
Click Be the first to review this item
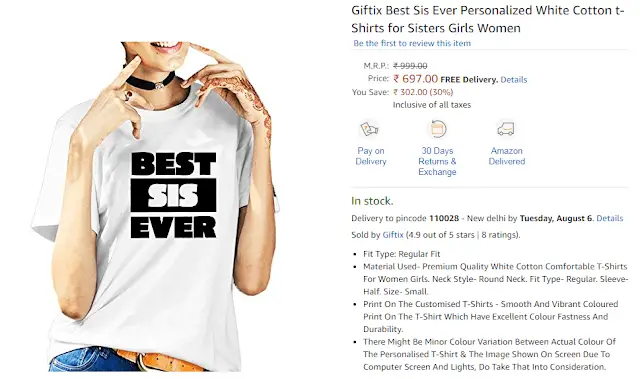412,43
